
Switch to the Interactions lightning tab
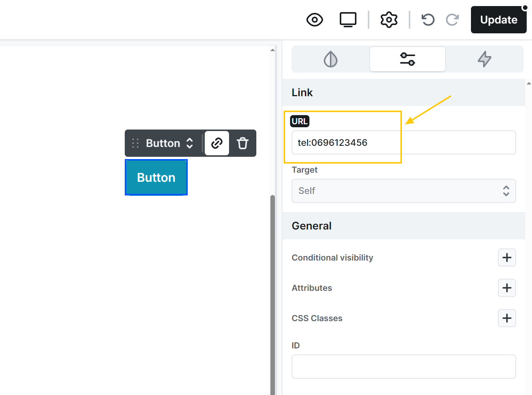pyautogui.click(x=484, y=59)
